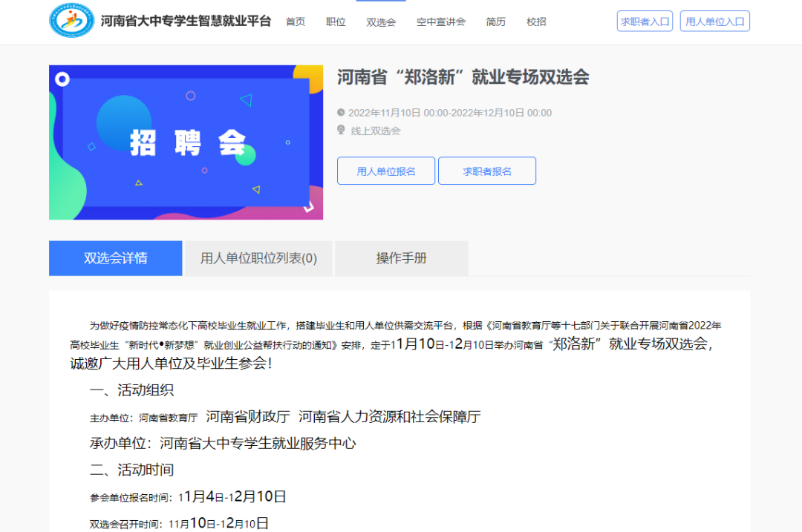The height and width of the screenshot is (532, 802).
Task: Select the 双选会 menu entry
Action: coord(381,22)
